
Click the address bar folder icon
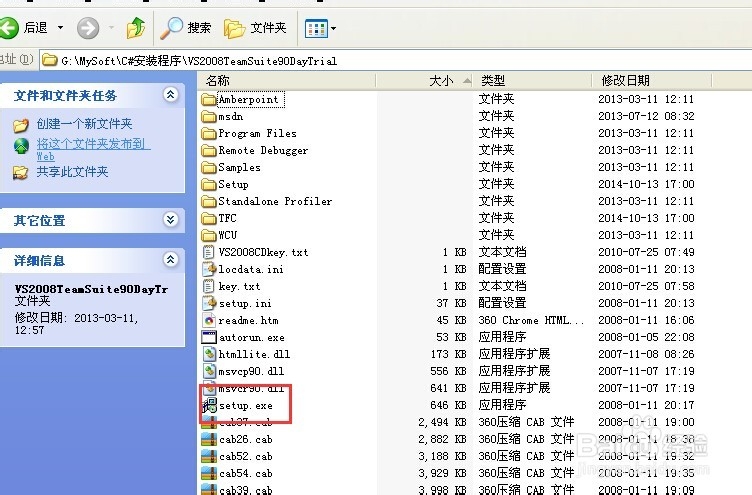click(x=49, y=60)
